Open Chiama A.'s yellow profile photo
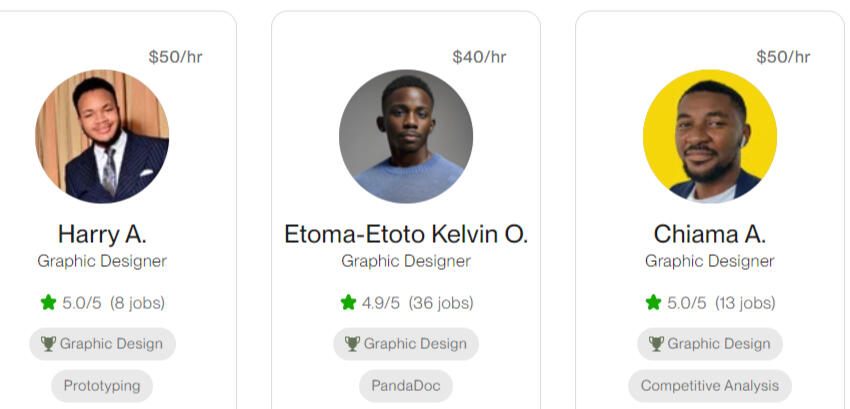The height and width of the screenshot is (409, 850). (x=710, y=136)
